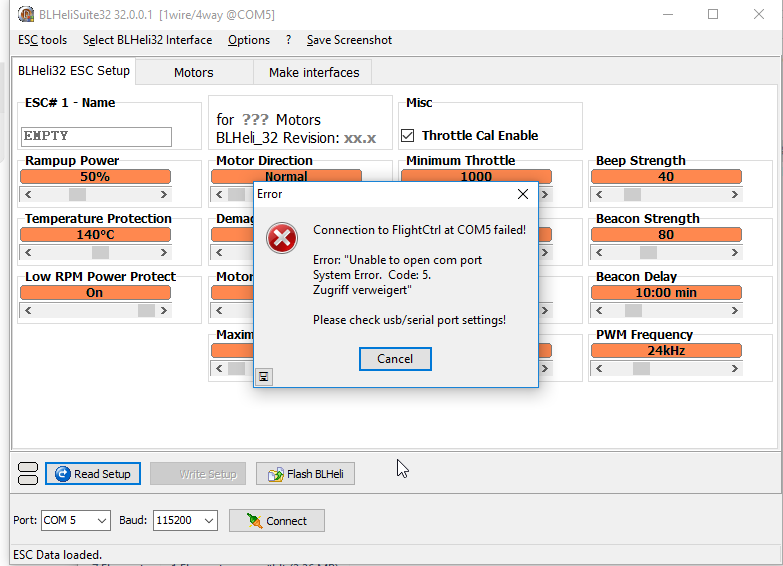The height and width of the screenshot is (566, 783).
Task: Open the ESC tools menu
Action: (x=42, y=40)
